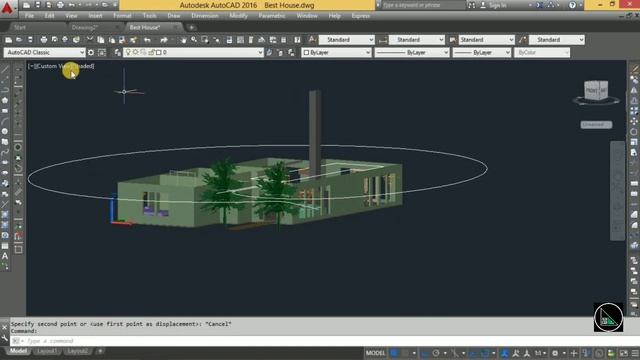640x360 pixels.
Task: Open the Table Style Standard dropdown
Action: pyautogui.click(x=487, y=40)
